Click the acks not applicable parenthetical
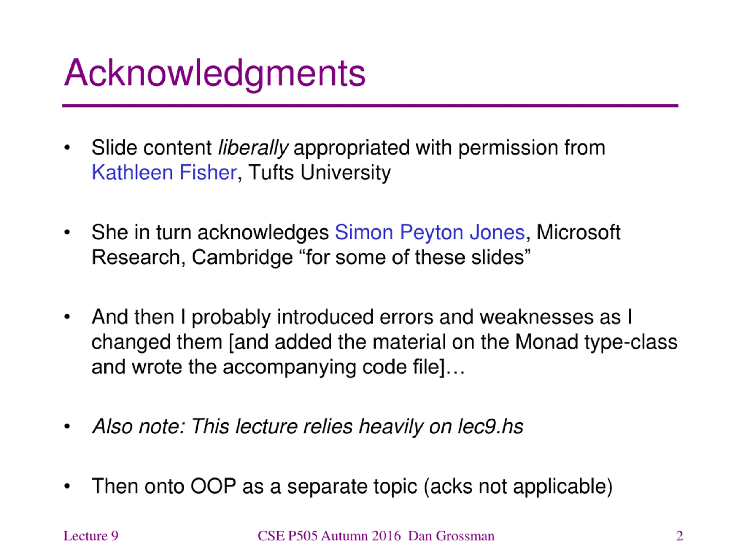The height and width of the screenshot is (560, 747). [x=518, y=487]
